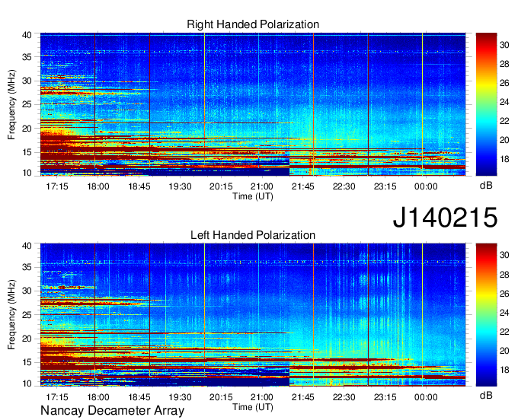
Task: Click the '00:00' time tick of Right Handed plot
Action: click(x=426, y=186)
